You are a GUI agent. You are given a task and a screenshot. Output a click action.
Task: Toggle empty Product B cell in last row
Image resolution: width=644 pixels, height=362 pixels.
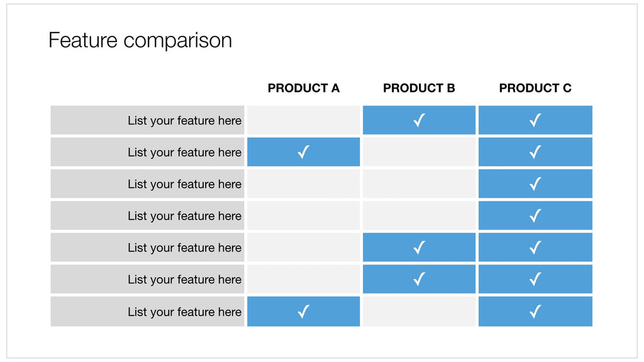pos(419,312)
